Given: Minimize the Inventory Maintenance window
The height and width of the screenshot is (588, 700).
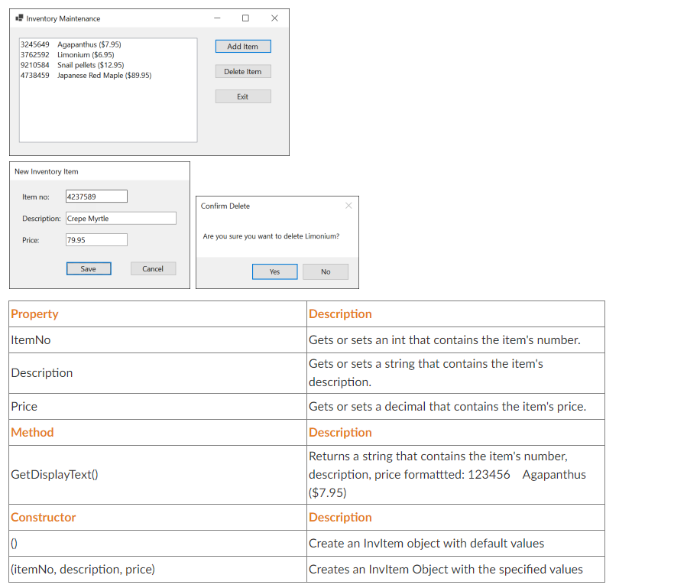Looking at the screenshot, I should (217, 18).
